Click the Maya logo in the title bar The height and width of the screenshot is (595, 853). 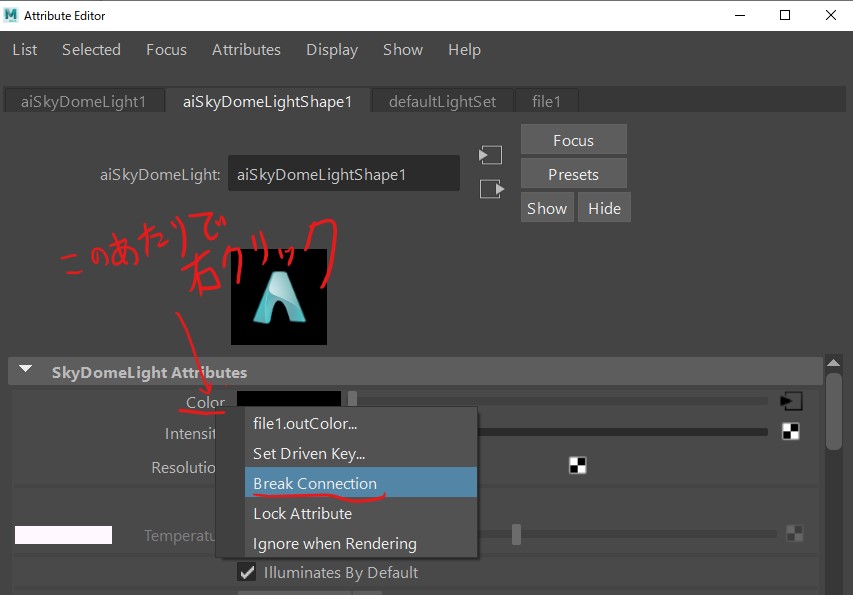(11, 15)
